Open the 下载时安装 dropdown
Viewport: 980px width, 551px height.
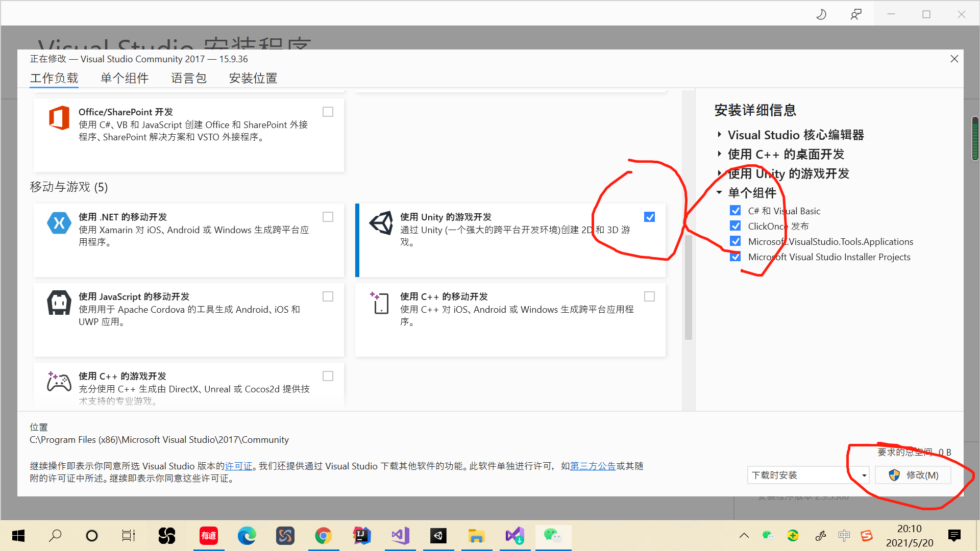(x=863, y=475)
